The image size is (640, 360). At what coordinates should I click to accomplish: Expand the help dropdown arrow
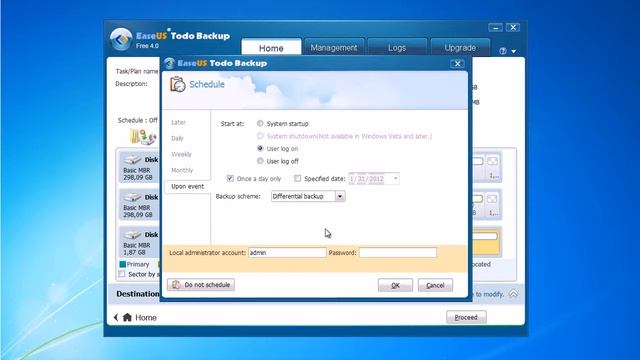point(513,51)
